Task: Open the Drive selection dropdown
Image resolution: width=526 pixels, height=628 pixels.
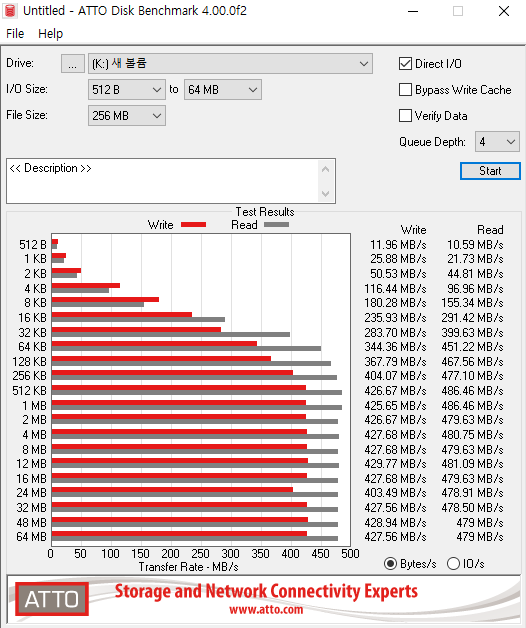Action: pyautogui.click(x=230, y=64)
